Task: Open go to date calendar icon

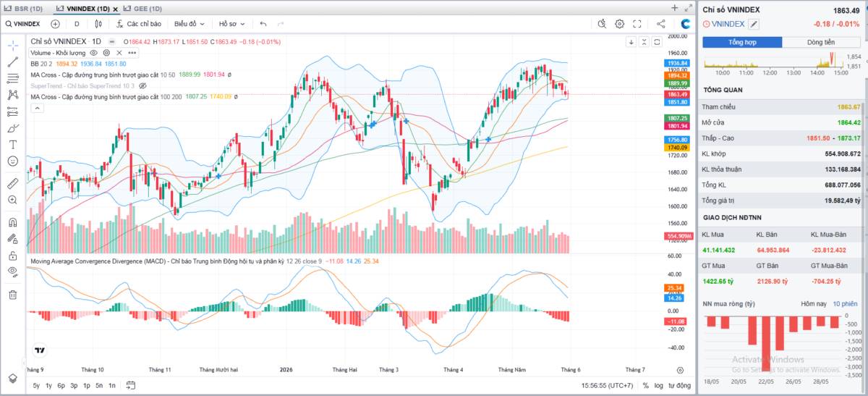Action: click(x=130, y=385)
